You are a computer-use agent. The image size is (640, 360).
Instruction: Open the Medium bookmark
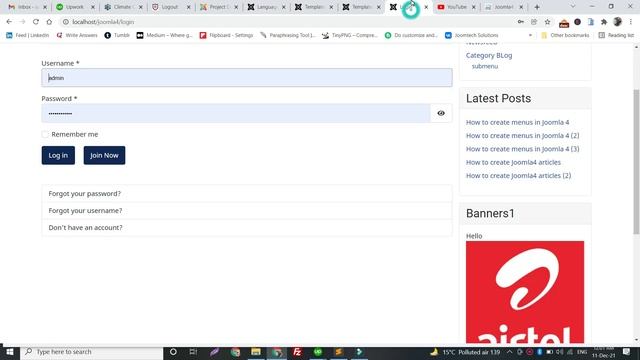coord(164,35)
